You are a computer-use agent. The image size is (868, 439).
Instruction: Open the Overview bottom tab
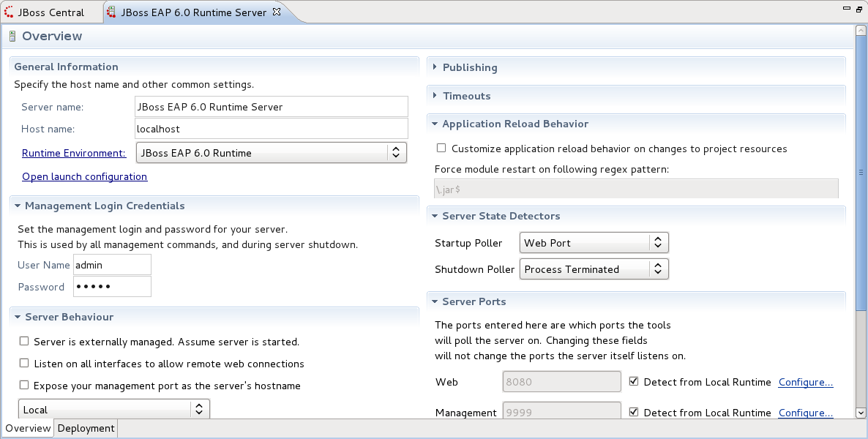28,428
